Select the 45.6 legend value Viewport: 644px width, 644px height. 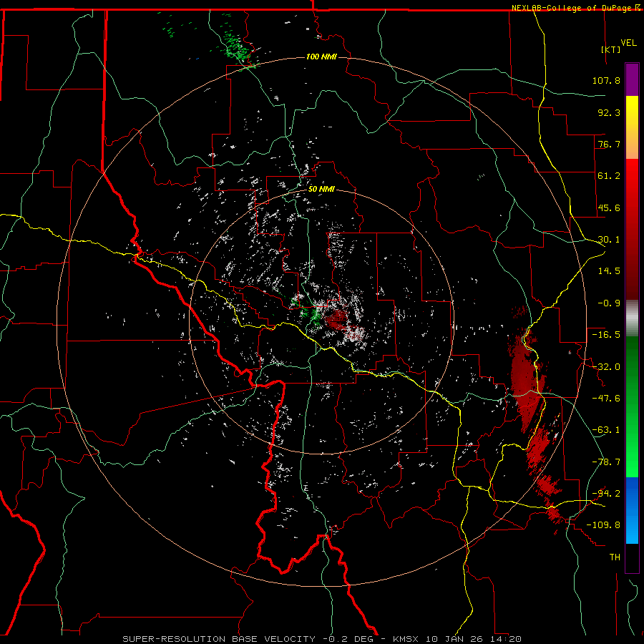(609, 208)
